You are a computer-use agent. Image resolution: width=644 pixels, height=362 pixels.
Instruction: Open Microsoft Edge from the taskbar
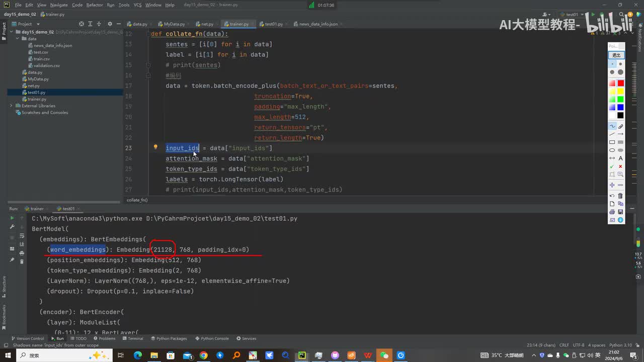(137, 355)
